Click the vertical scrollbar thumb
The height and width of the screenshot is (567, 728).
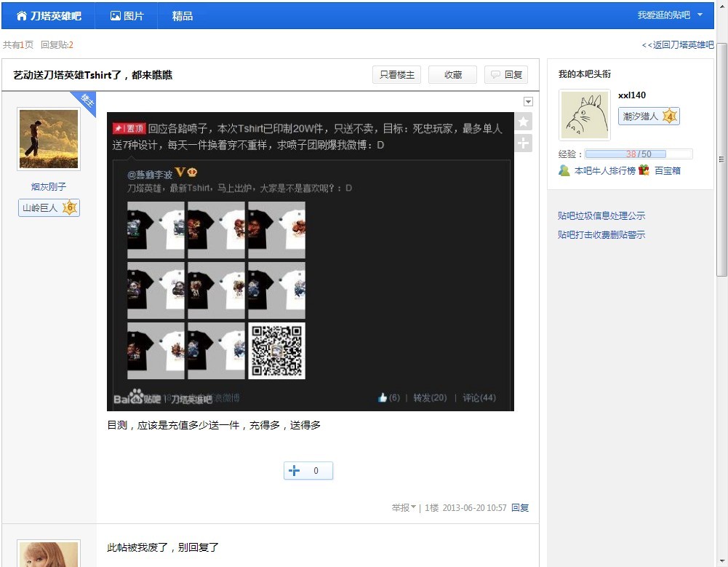coord(721,159)
